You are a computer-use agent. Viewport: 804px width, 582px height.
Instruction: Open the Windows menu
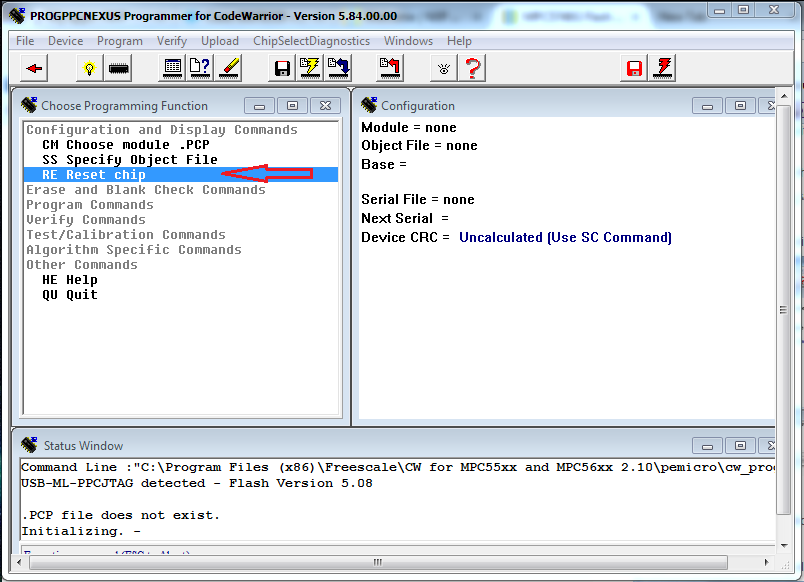[x=408, y=41]
